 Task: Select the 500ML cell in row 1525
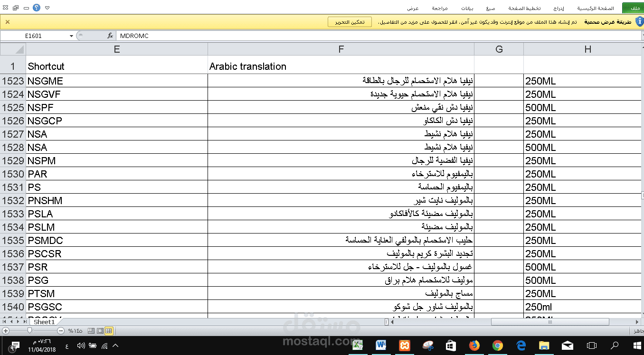581,107
